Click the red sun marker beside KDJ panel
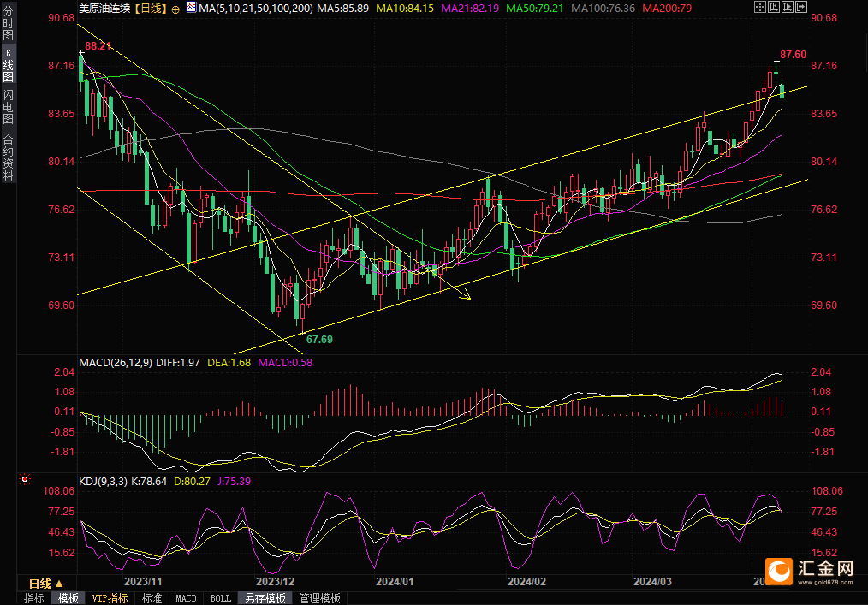868x605 pixels. click(x=24, y=479)
